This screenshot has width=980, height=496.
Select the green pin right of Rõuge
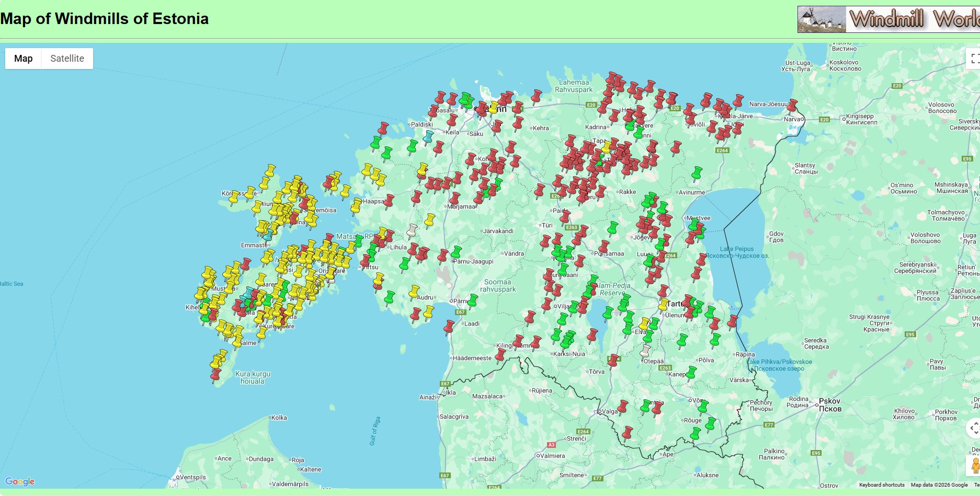pos(710,424)
